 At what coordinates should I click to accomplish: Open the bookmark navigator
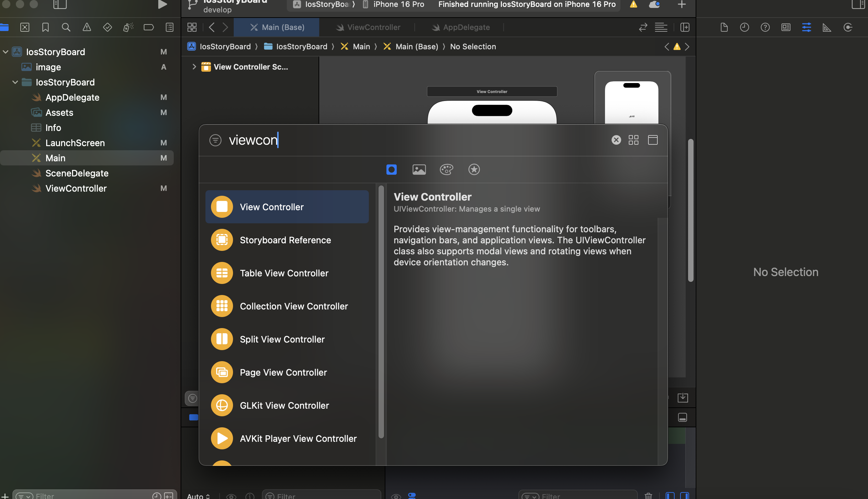46,27
